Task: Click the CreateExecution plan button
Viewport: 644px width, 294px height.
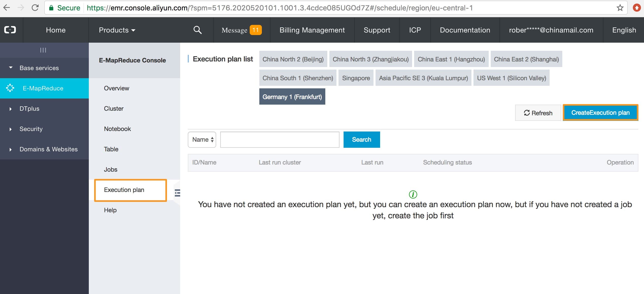Action: pyautogui.click(x=600, y=113)
